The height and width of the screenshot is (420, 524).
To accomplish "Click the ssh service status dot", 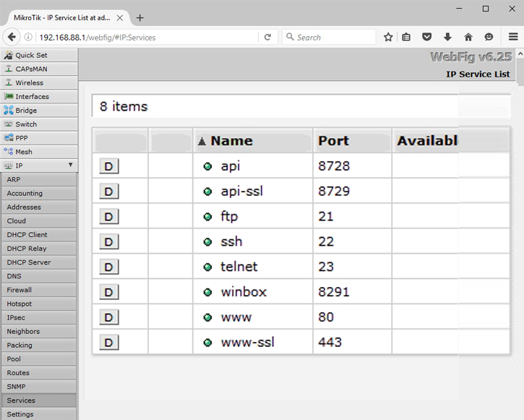I will pos(207,241).
